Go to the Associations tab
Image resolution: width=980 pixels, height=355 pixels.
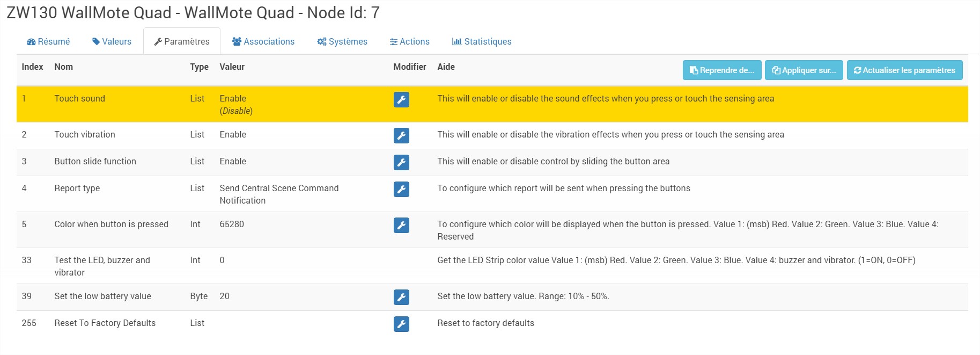click(263, 41)
